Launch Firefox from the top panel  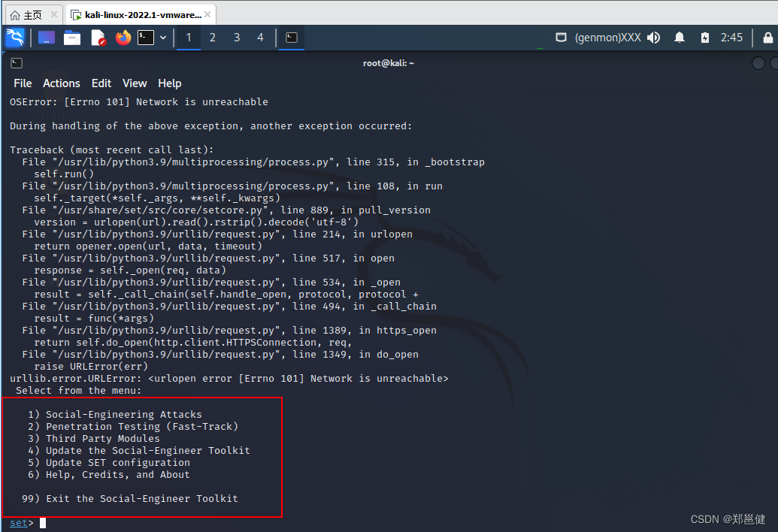(123, 38)
